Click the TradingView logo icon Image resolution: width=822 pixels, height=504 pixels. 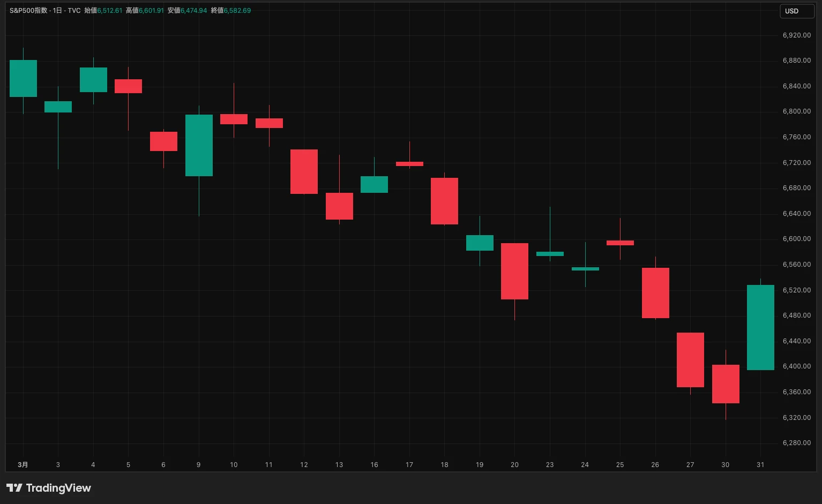[x=14, y=488]
